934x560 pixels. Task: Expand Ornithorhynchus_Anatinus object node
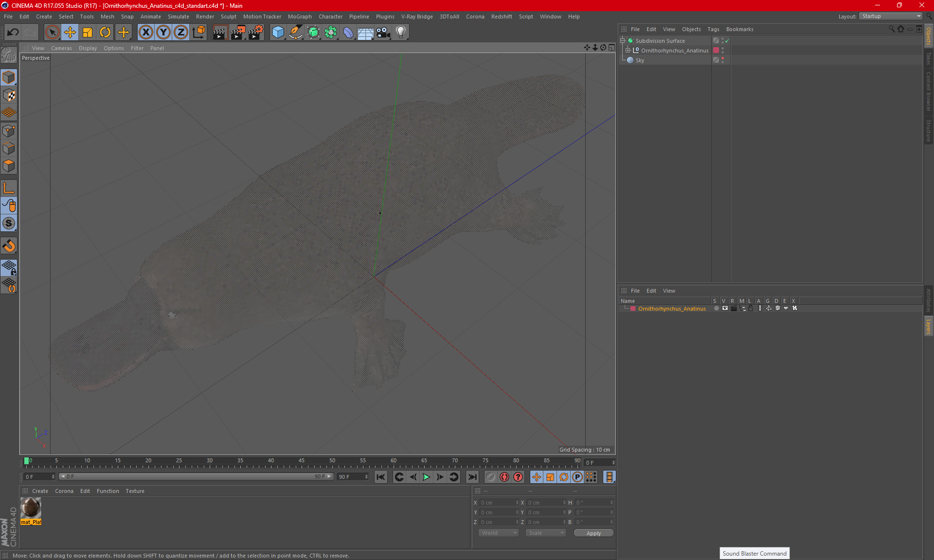(x=628, y=50)
